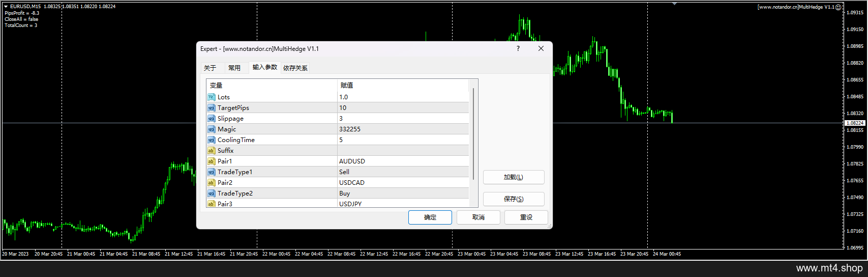Image resolution: width=868 pixels, height=277 pixels.
Task: Click the TradeType2 enum icon
Action: (211, 193)
